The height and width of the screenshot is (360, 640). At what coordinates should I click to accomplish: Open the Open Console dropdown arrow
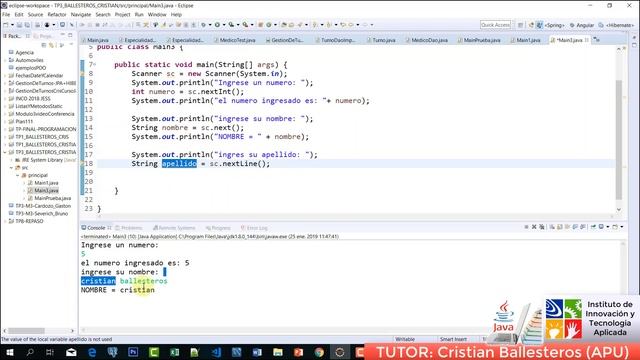(x=622, y=227)
